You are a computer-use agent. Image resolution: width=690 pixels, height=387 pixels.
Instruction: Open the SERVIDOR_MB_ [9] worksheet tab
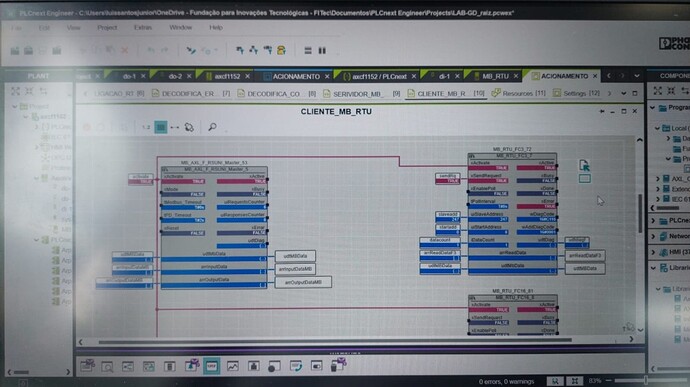(361, 93)
